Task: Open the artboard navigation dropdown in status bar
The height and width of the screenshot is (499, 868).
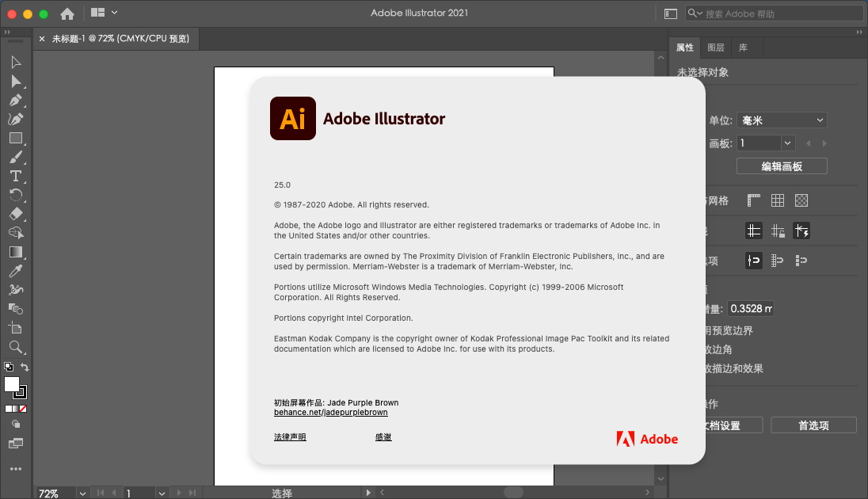Action: coord(162,493)
